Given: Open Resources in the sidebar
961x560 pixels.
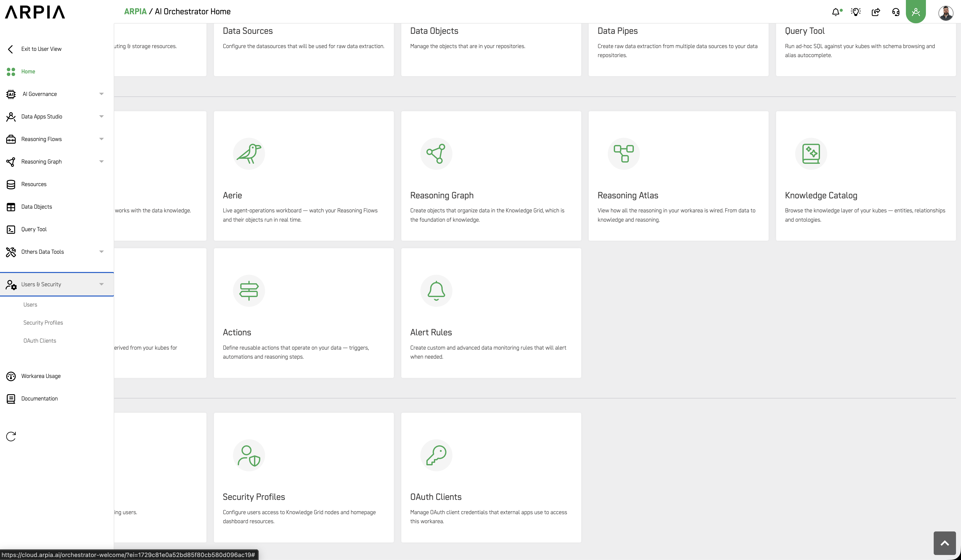Looking at the screenshot, I should point(34,184).
